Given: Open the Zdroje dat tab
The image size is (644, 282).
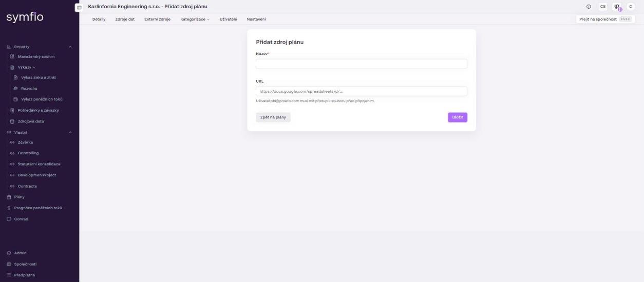Looking at the screenshot, I should coord(125,19).
